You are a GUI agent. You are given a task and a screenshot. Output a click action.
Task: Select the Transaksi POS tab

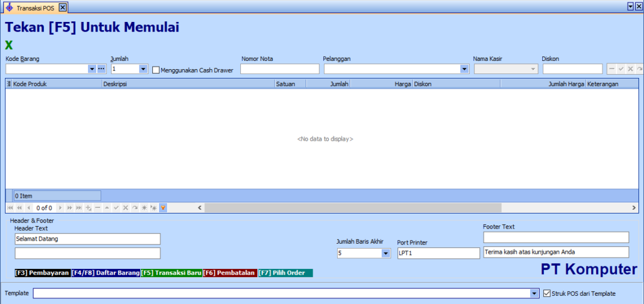(x=35, y=7)
